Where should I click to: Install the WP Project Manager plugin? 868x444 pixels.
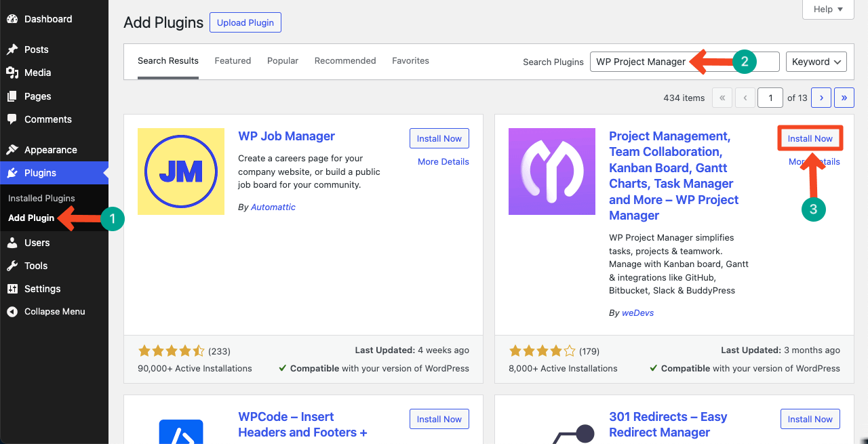[810, 138]
